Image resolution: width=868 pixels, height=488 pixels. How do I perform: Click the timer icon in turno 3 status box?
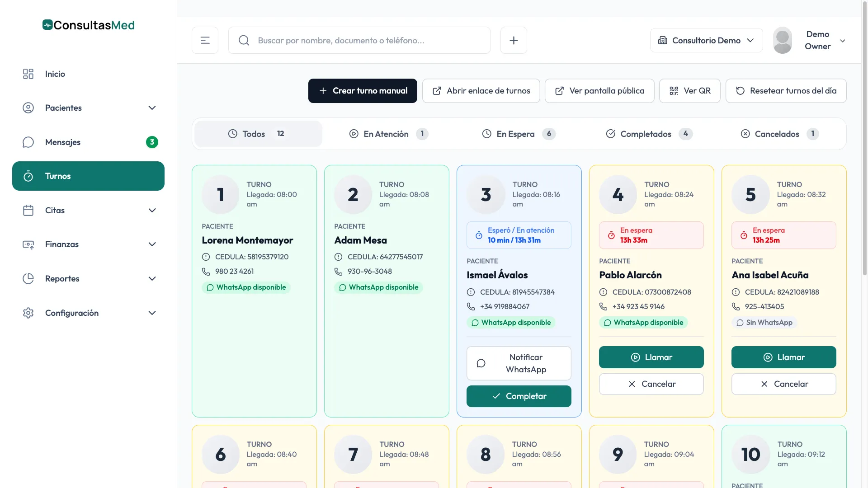[x=479, y=235]
